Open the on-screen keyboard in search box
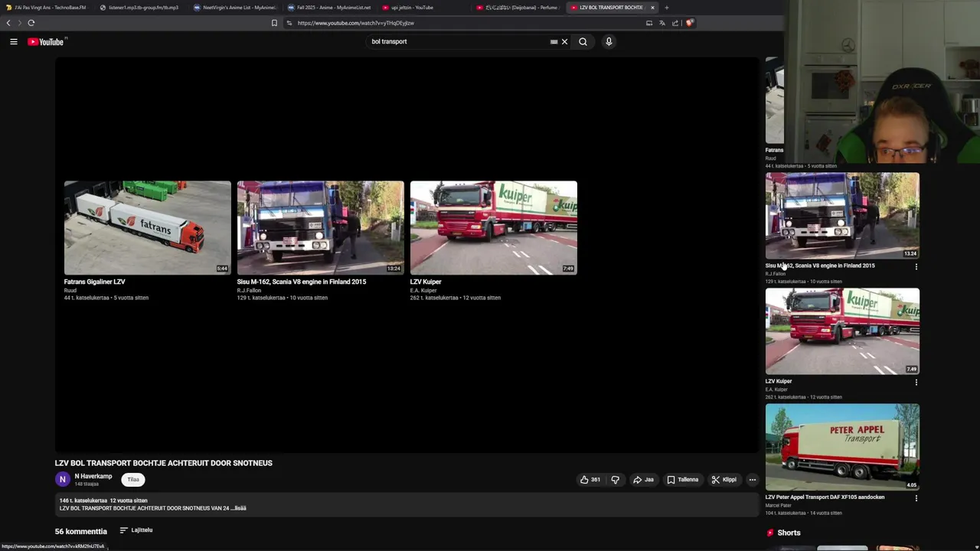This screenshot has height=551, width=980. [554, 42]
